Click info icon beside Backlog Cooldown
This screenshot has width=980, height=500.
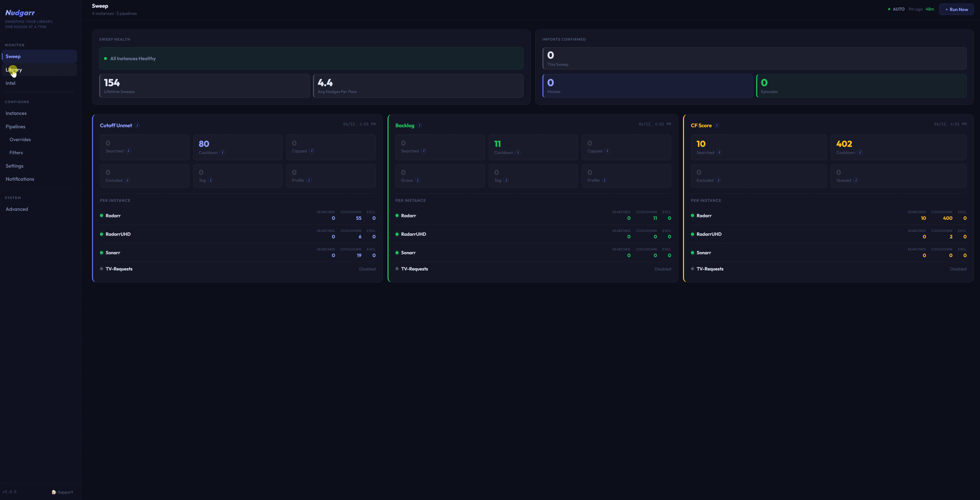[518, 153]
